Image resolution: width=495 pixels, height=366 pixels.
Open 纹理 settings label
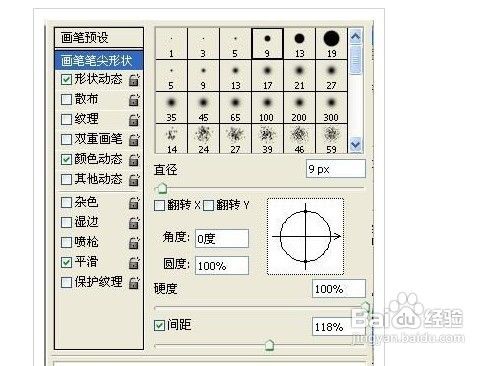coord(86,119)
